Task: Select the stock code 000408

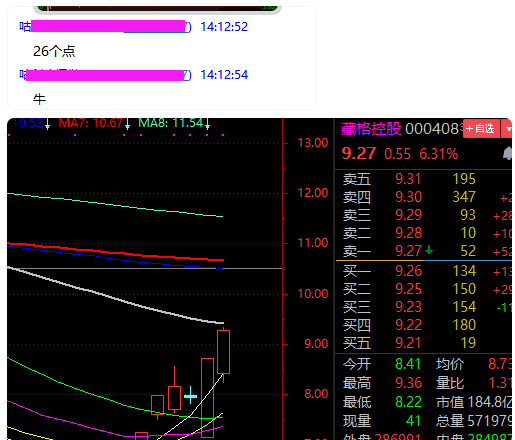Action: 432,129
